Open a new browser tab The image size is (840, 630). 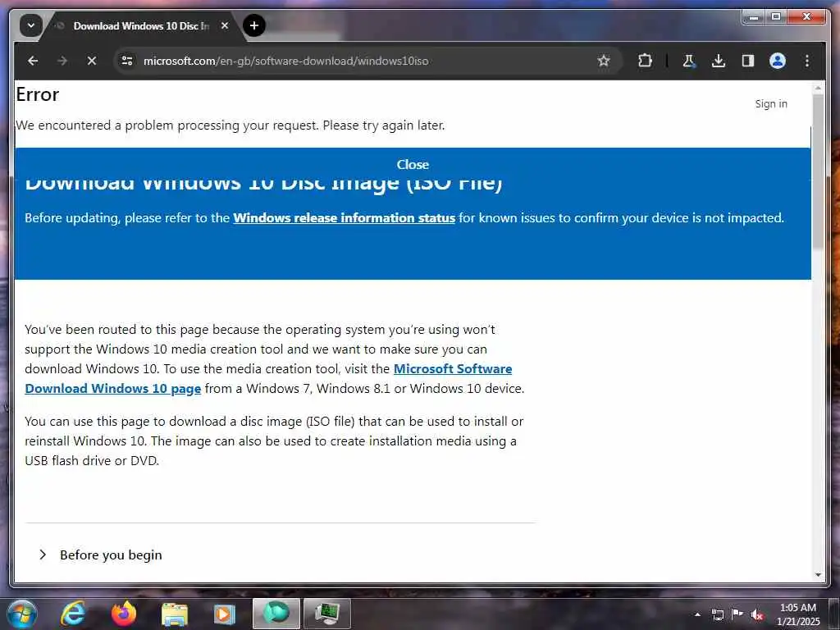coord(254,25)
